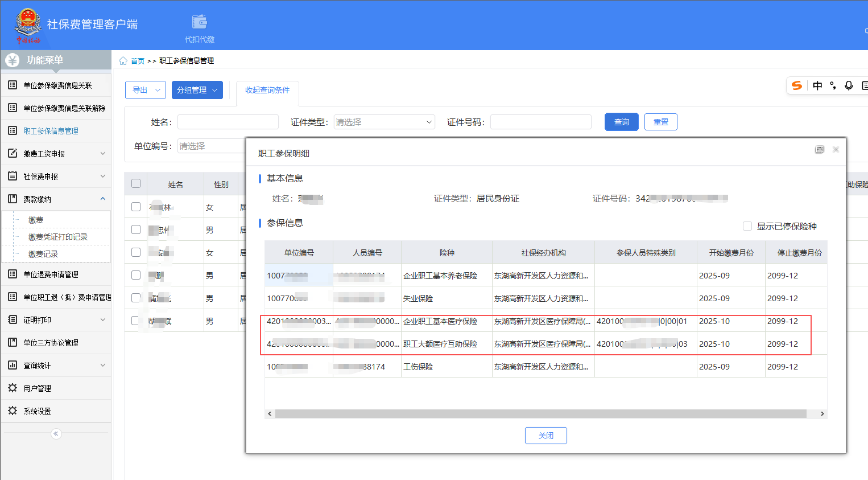Click the 重置 button
The width and height of the screenshot is (868, 480).
(x=661, y=122)
